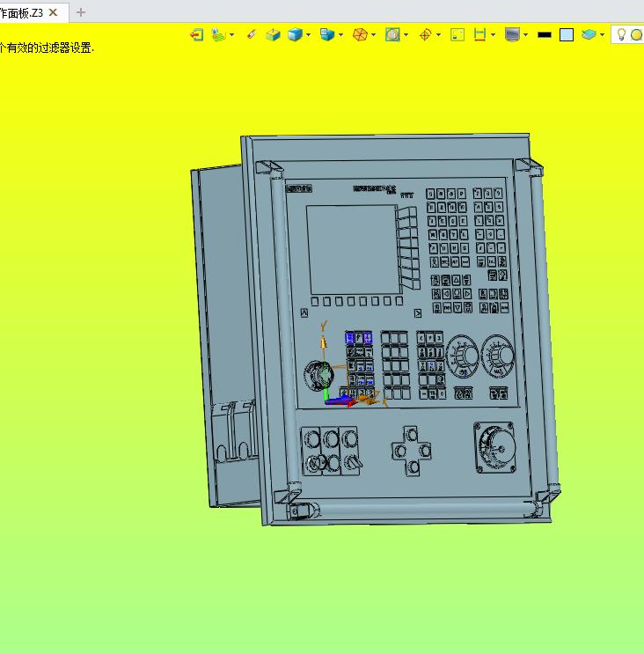Click the exit red-arrow toolbar icon
The image size is (644, 654).
click(197, 34)
